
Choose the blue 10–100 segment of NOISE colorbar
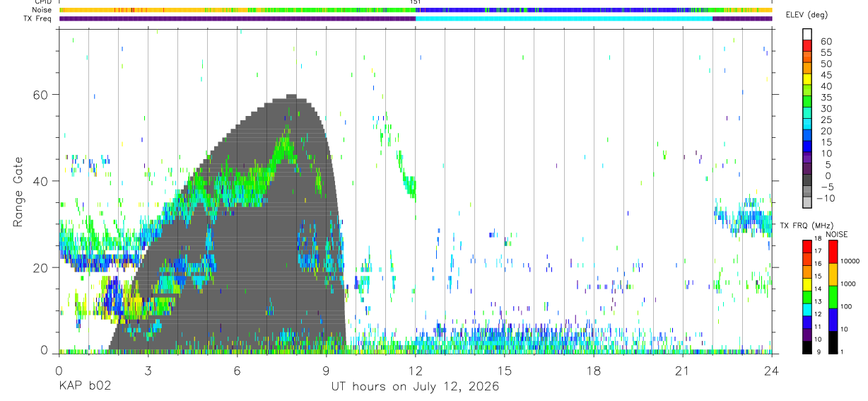(832, 319)
